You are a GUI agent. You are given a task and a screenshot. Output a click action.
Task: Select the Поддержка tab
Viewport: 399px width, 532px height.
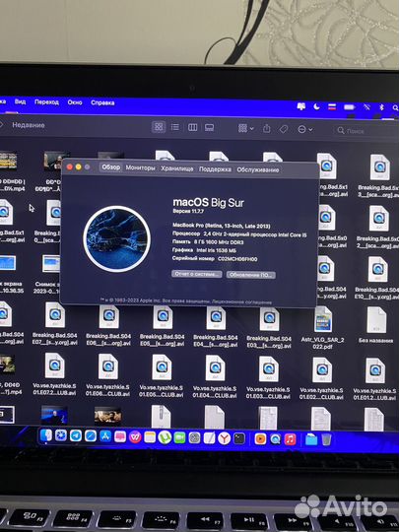tap(215, 169)
